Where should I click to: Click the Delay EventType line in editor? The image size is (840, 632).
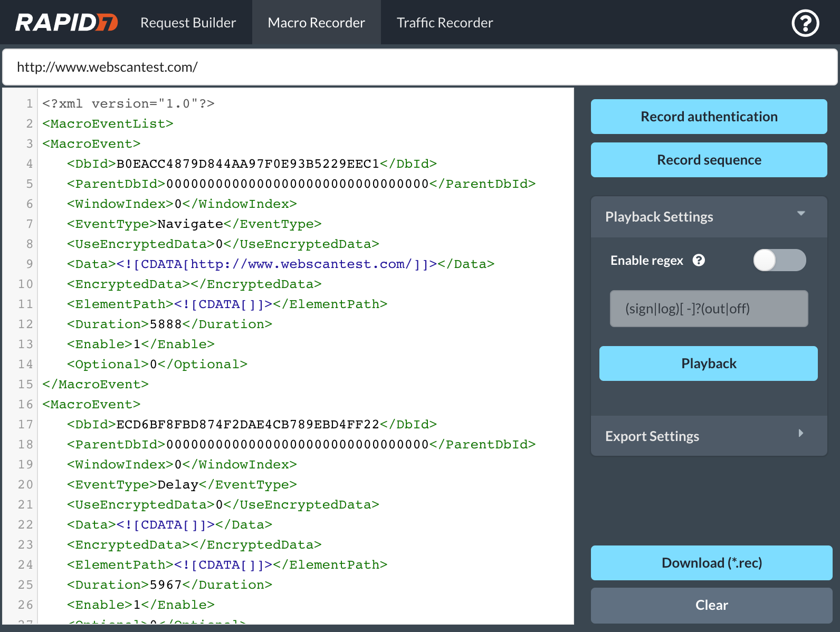tap(182, 485)
